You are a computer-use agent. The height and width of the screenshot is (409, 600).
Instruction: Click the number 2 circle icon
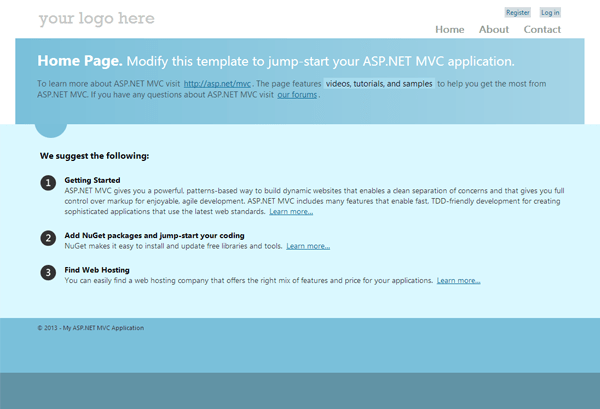pos(48,238)
